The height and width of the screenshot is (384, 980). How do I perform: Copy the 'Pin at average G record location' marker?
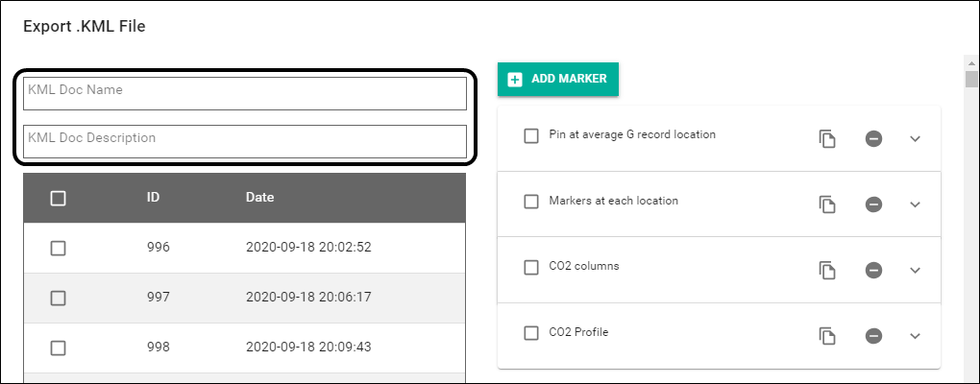(827, 138)
